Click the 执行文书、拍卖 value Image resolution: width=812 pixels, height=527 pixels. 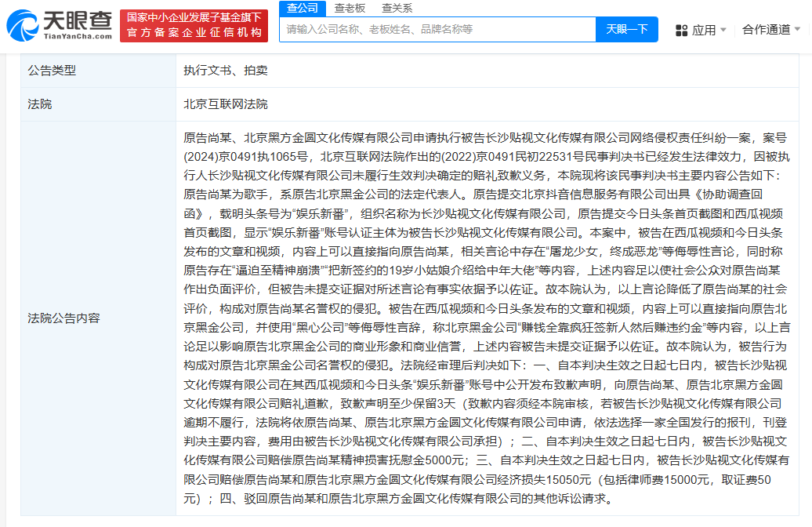pyautogui.click(x=225, y=71)
